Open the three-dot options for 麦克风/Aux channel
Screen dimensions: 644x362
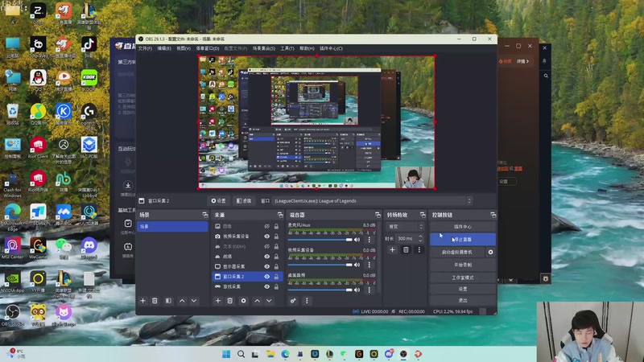(x=369, y=240)
